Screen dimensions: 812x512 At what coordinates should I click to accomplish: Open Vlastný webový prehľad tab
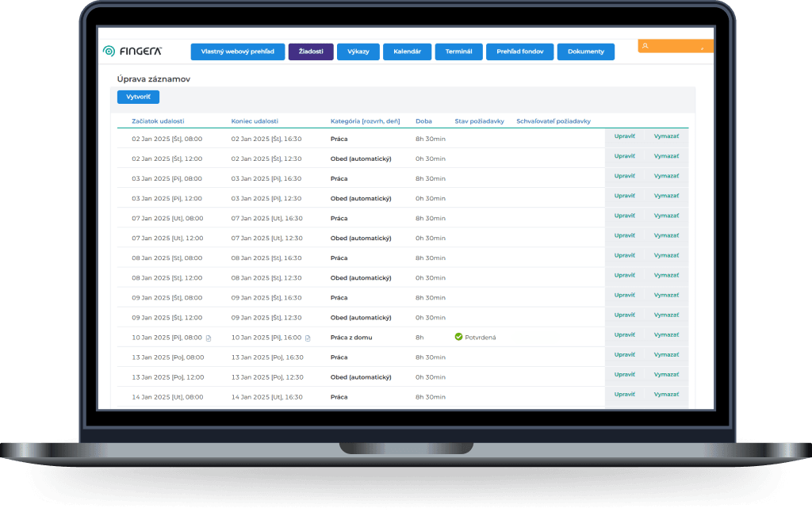pyautogui.click(x=237, y=52)
